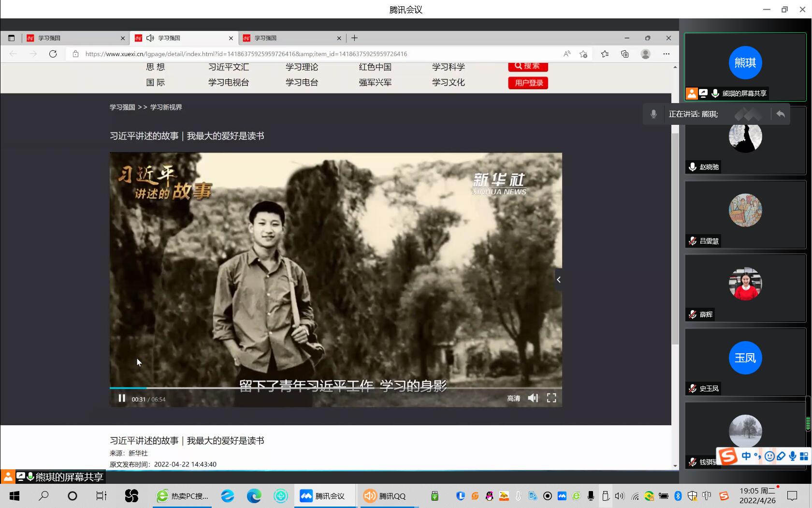Open a new browser tab
812x508 pixels.
[354, 38]
